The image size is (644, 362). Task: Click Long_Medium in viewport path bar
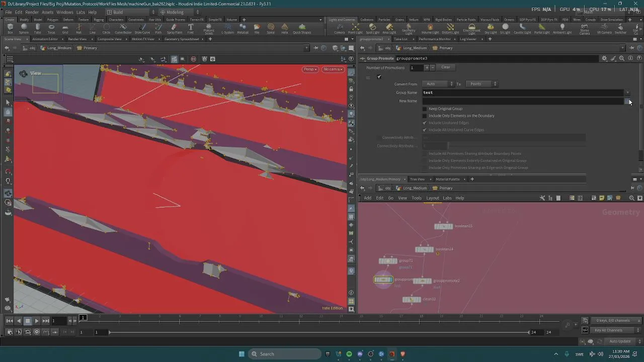[59, 48]
